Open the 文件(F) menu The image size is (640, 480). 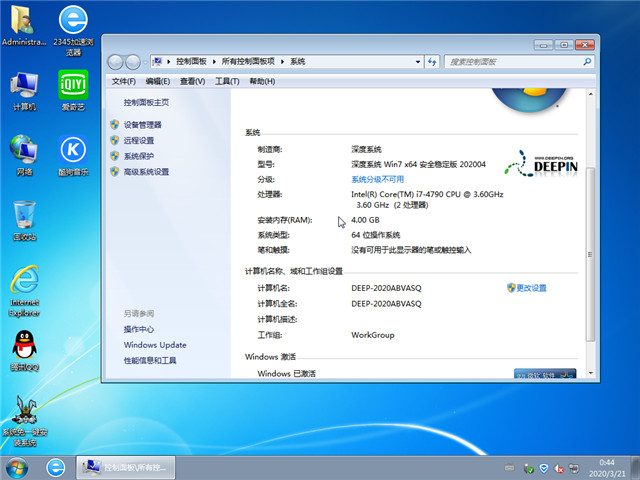point(124,81)
